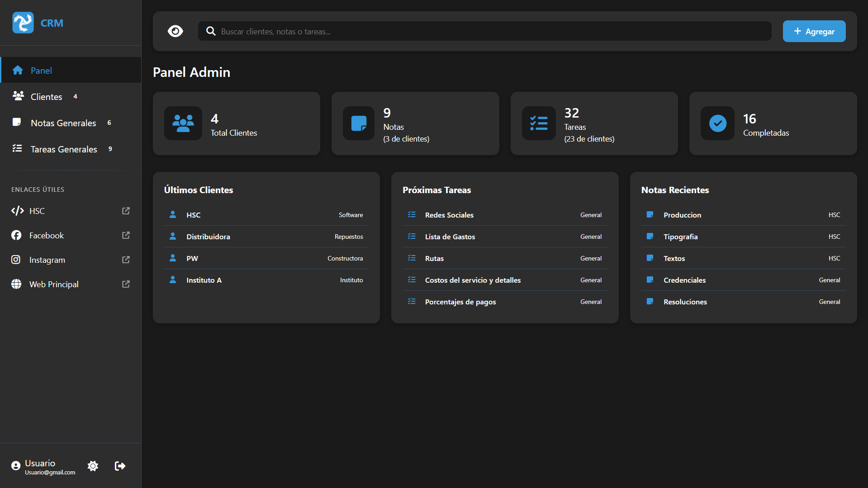Open the Redes Sociales task
Viewport: 868px width, 488px height.
click(505, 215)
